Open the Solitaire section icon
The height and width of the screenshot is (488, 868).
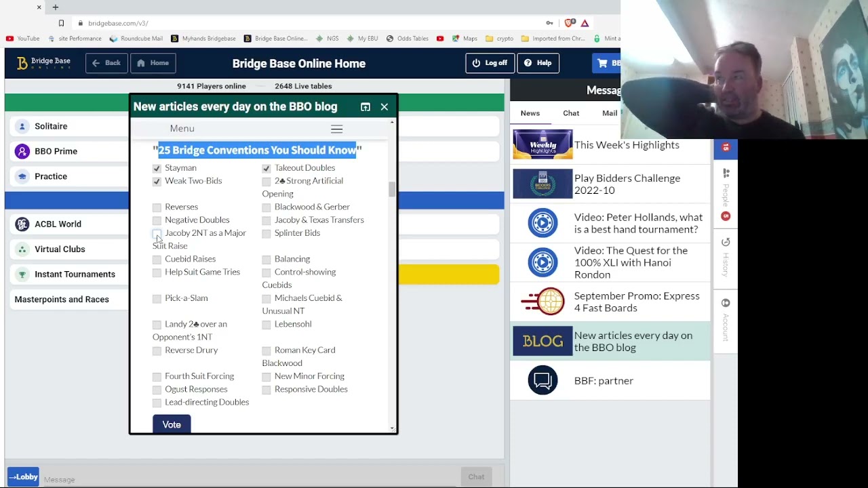(22, 126)
